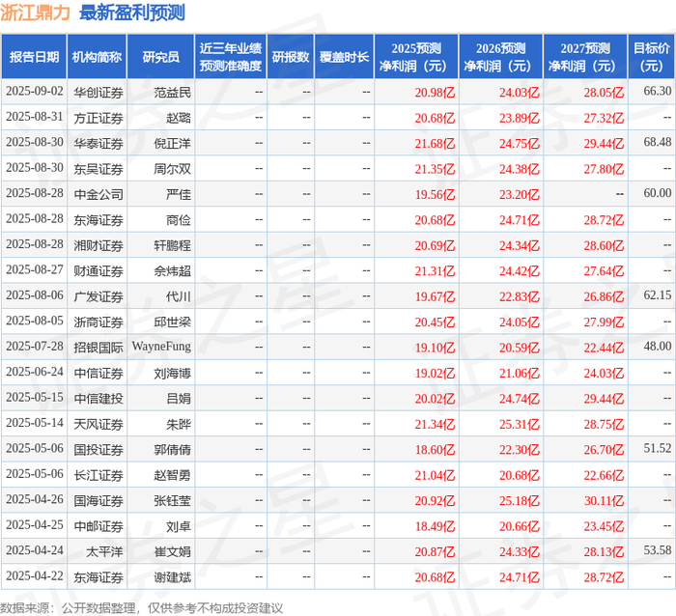Click analyst name 代川
The height and width of the screenshot is (616, 676).
(x=179, y=296)
